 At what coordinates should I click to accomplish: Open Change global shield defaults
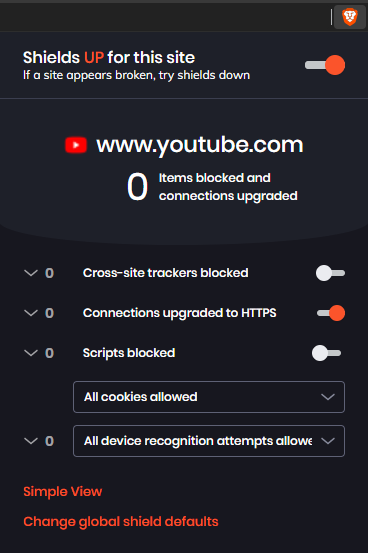coord(121,522)
